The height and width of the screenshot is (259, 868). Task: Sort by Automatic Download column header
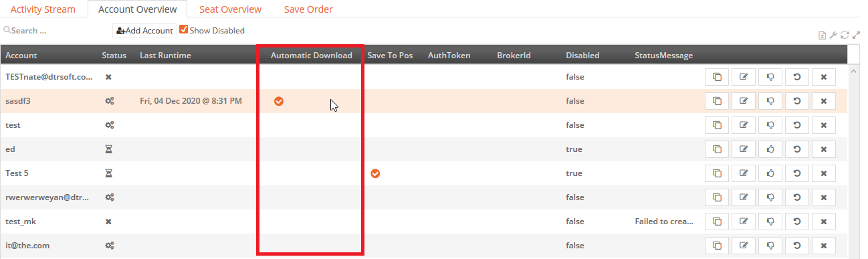(x=312, y=56)
